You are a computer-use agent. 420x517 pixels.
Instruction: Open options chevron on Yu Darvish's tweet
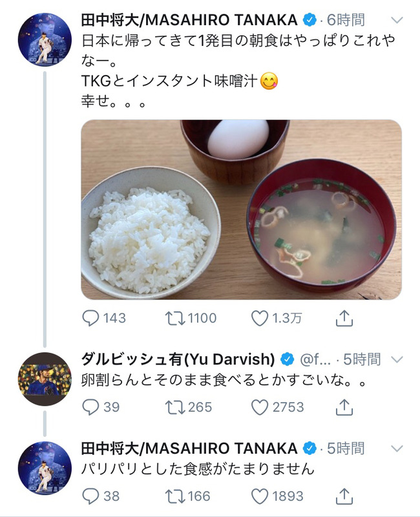[x=397, y=359]
